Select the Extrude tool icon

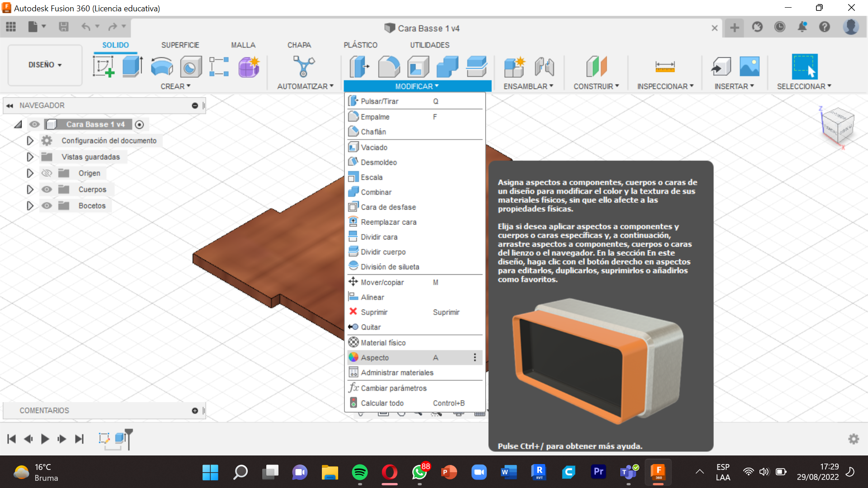tap(132, 67)
